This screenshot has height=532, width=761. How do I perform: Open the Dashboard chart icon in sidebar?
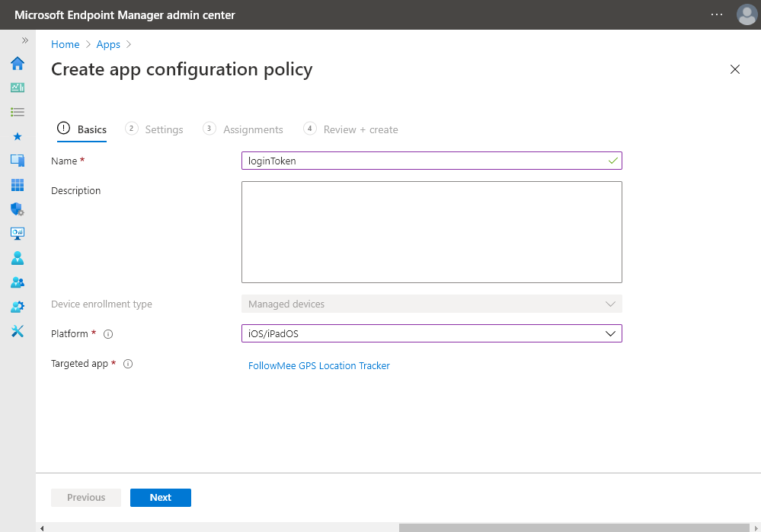tap(18, 88)
